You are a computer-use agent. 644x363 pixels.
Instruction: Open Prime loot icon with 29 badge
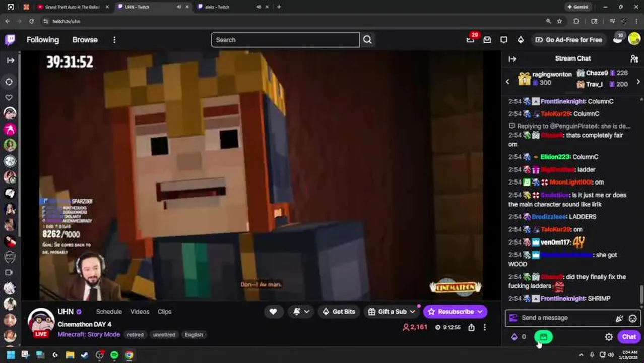pos(470,40)
